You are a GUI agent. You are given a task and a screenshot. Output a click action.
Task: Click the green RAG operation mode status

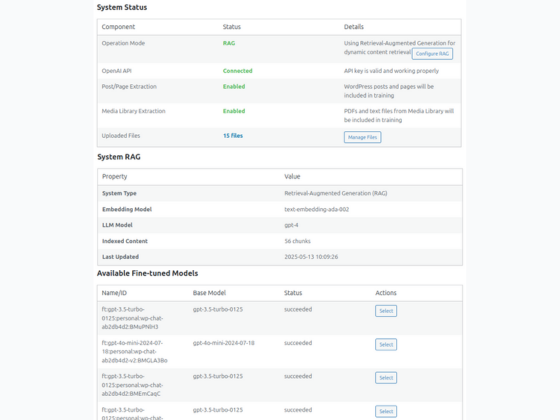pos(229,43)
